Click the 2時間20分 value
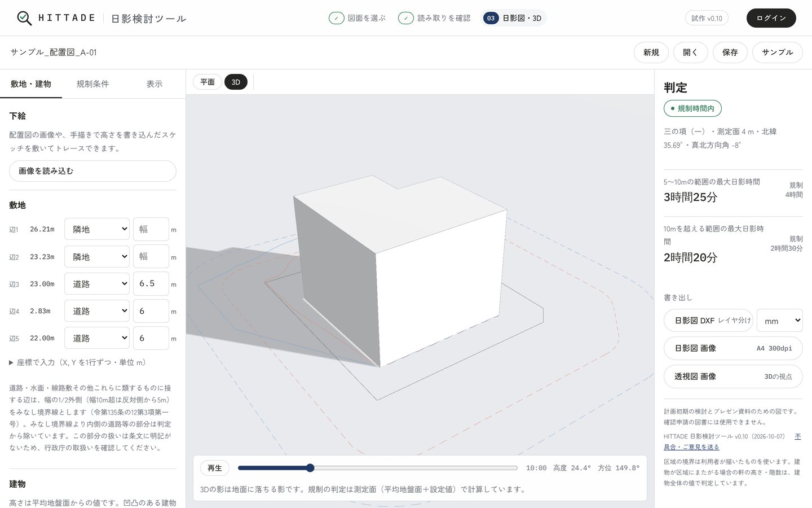The image size is (812, 508). point(690,258)
